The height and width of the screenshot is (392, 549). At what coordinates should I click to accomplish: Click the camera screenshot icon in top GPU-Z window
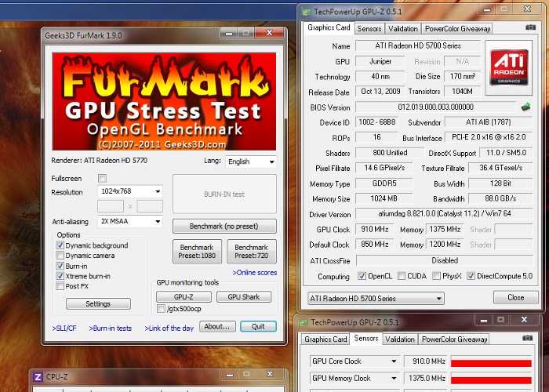(530, 27)
